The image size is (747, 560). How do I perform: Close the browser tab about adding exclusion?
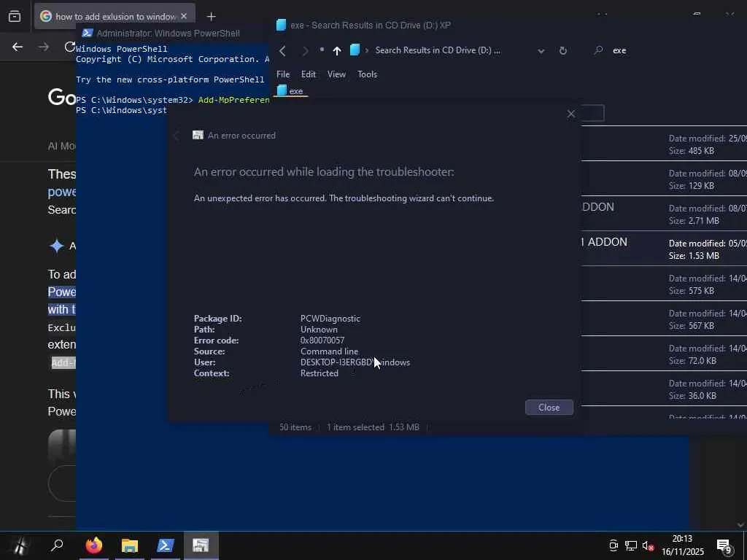click(184, 16)
